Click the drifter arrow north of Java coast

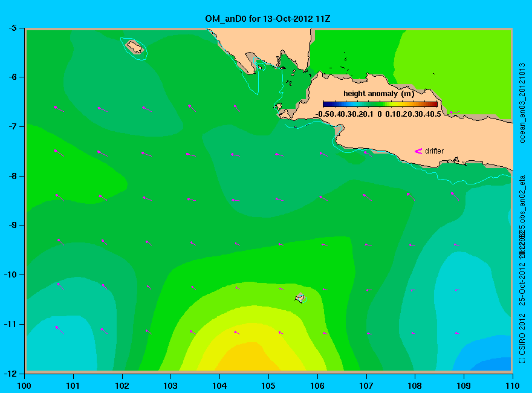(454, 112)
